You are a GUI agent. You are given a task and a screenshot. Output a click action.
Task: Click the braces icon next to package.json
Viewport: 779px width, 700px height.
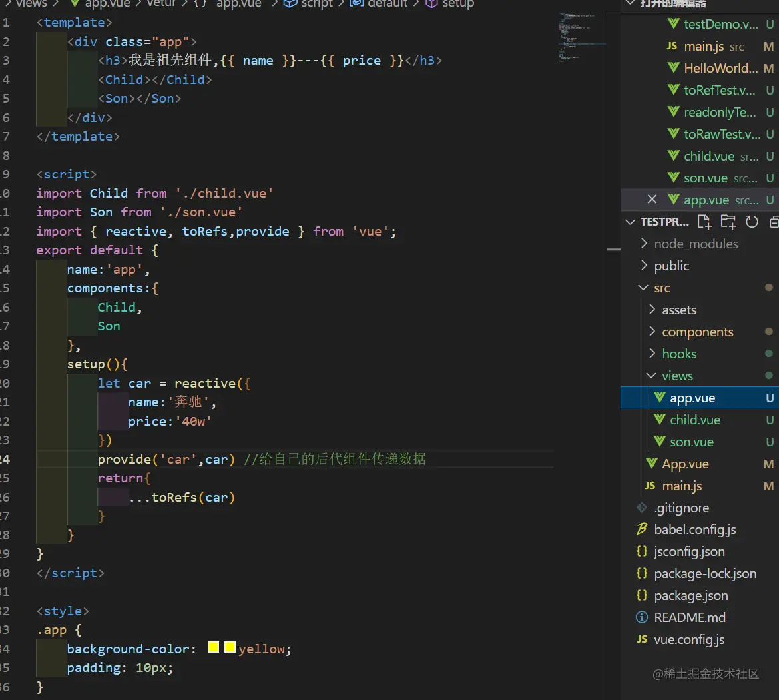(642, 595)
